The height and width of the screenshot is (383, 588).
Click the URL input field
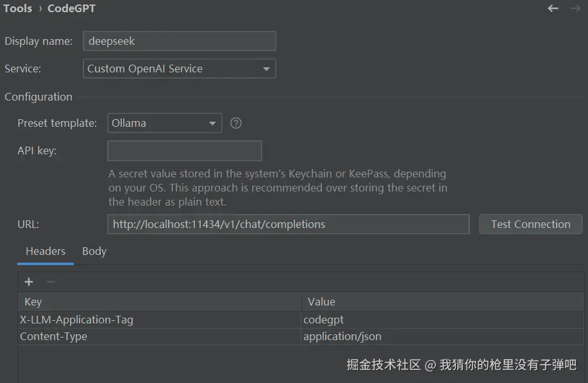(x=289, y=224)
